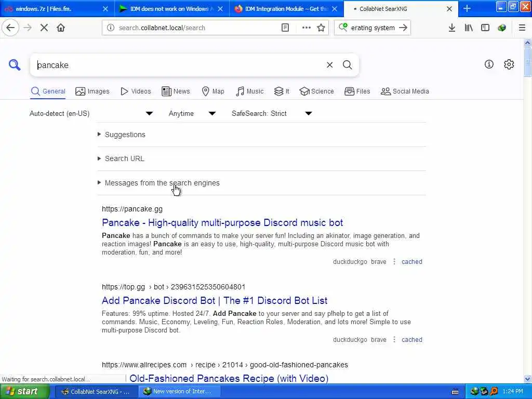Clear the pancake search query
Screen dimensions: 532x399
330,65
